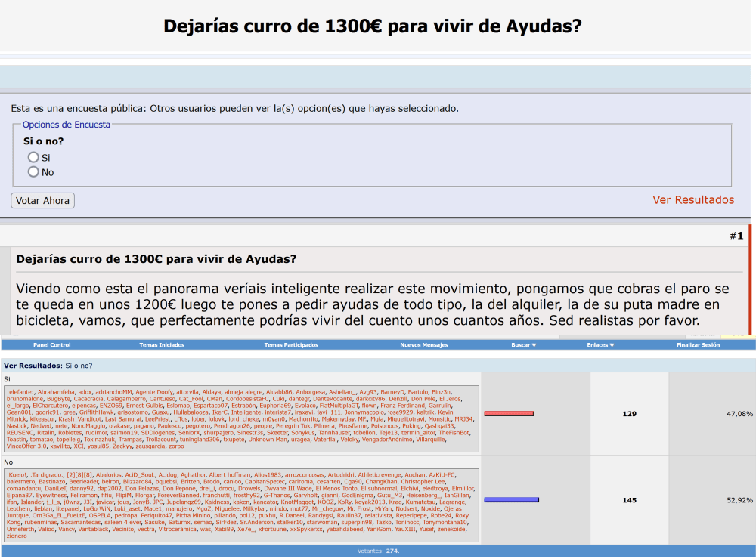Click the thread title heading at top
756x559 pixels.
click(373, 26)
